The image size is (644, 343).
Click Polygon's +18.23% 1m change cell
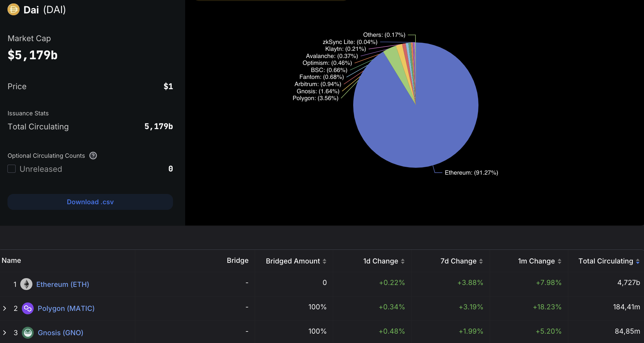pyautogui.click(x=547, y=307)
